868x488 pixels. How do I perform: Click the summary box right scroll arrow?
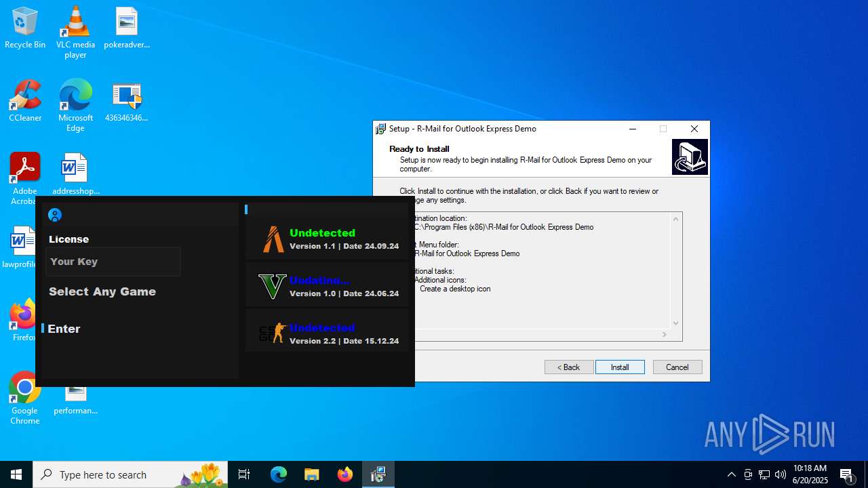pyautogui.click(x=664, y=335)
